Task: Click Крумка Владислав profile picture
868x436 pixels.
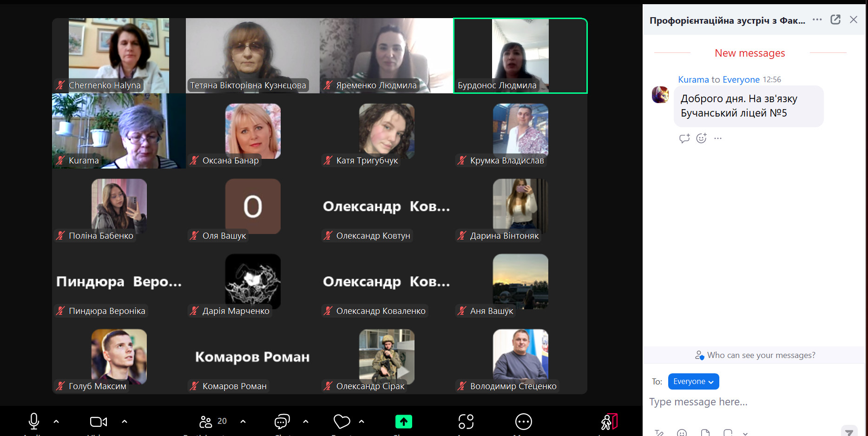Action: pyautogui.click(x=520, y=130)
